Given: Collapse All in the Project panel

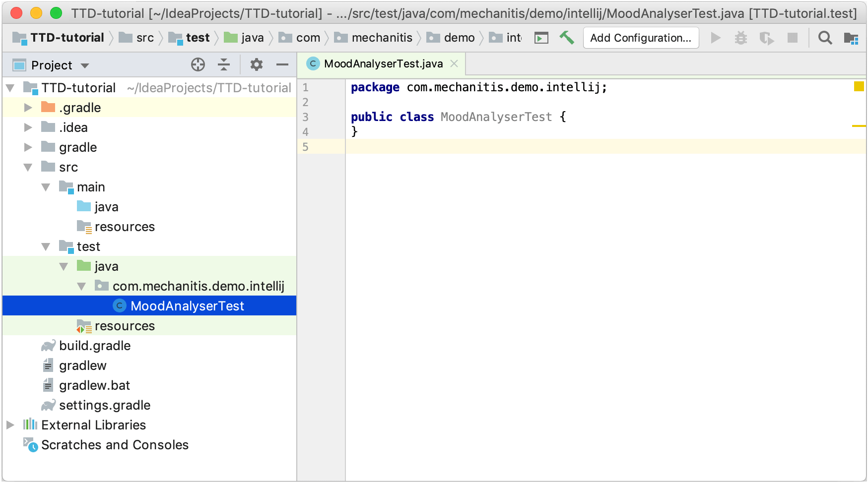Looking at the screenshot, I should (x=223, y=64).
